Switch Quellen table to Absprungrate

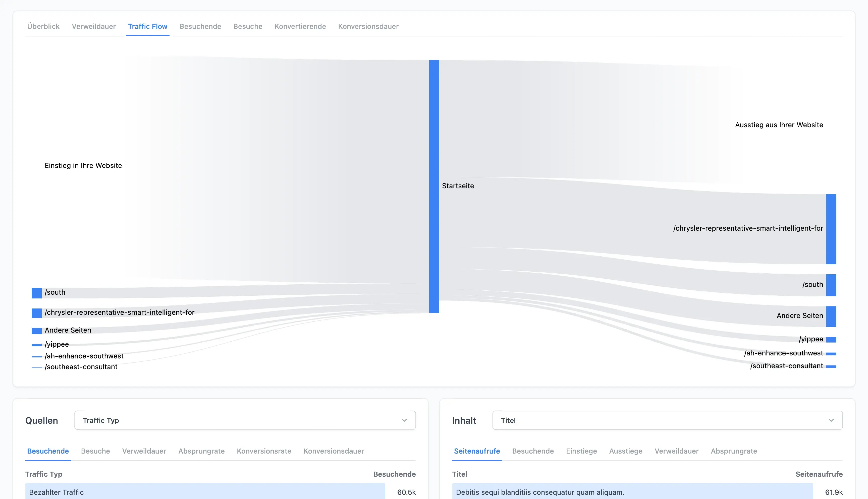click(201, 451)
